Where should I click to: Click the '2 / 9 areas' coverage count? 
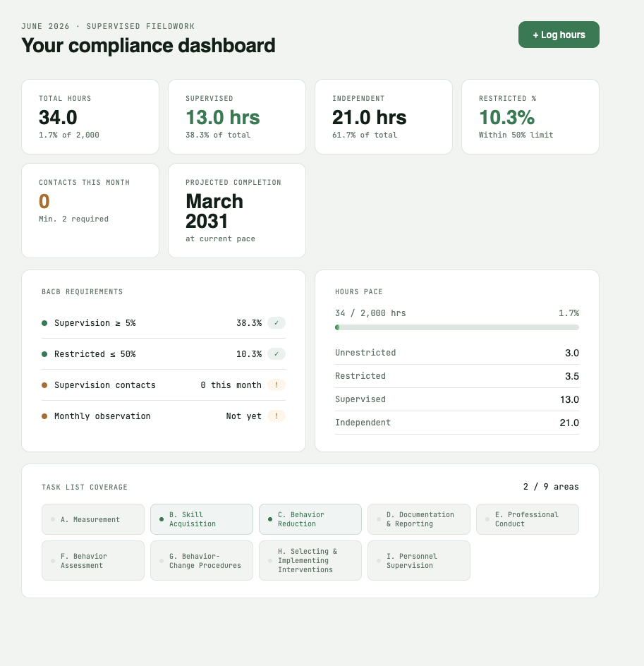click(551, 487)
